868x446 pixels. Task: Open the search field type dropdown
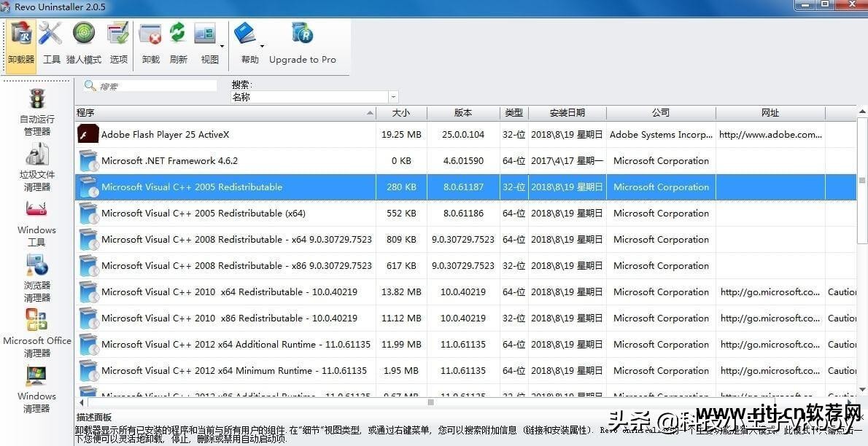click(392, 96)
